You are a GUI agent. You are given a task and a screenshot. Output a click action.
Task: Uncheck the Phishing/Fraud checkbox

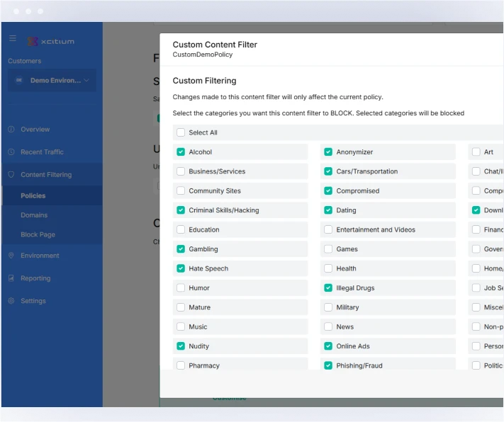point(328,366)
